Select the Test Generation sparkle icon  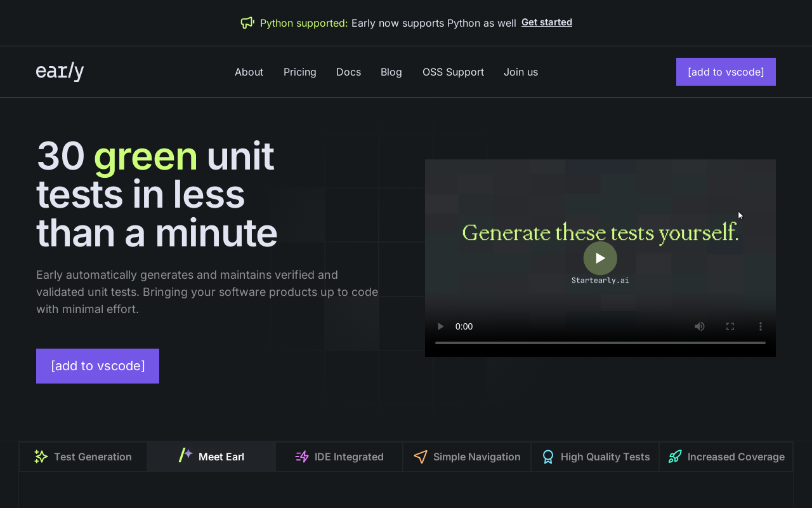pyautogui.click(x=41, y=456)
